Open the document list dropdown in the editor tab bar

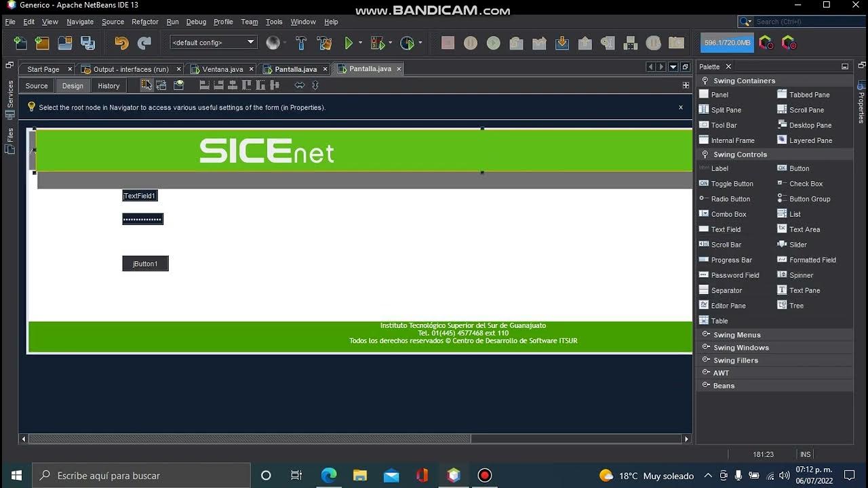[673, 67]
